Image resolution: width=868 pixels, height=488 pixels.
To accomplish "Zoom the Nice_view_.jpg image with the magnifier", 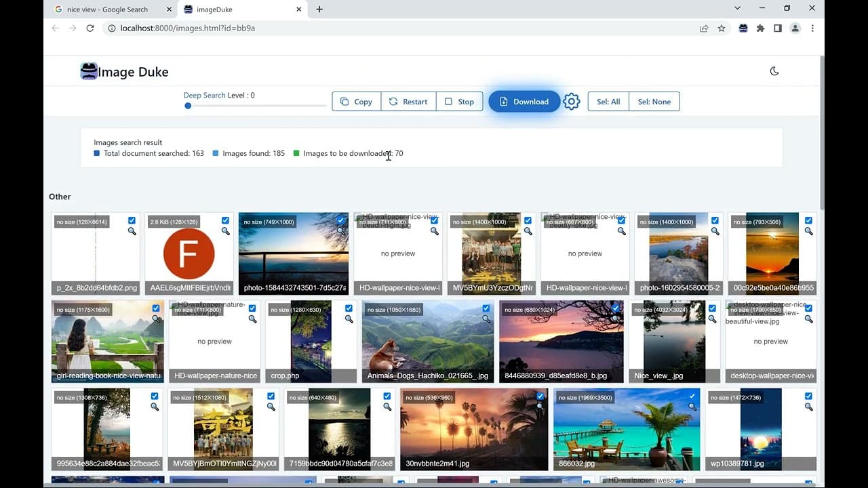I will [x=712, y=319].
